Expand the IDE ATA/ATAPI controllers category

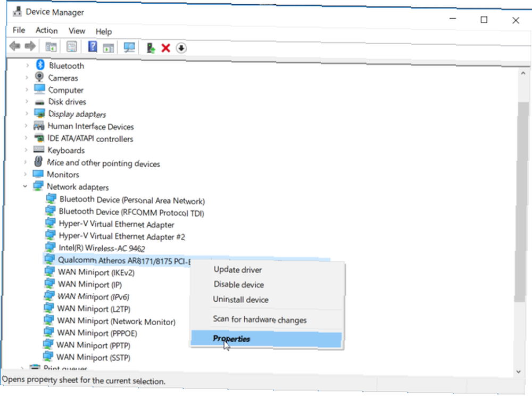(x=26, y=138)
